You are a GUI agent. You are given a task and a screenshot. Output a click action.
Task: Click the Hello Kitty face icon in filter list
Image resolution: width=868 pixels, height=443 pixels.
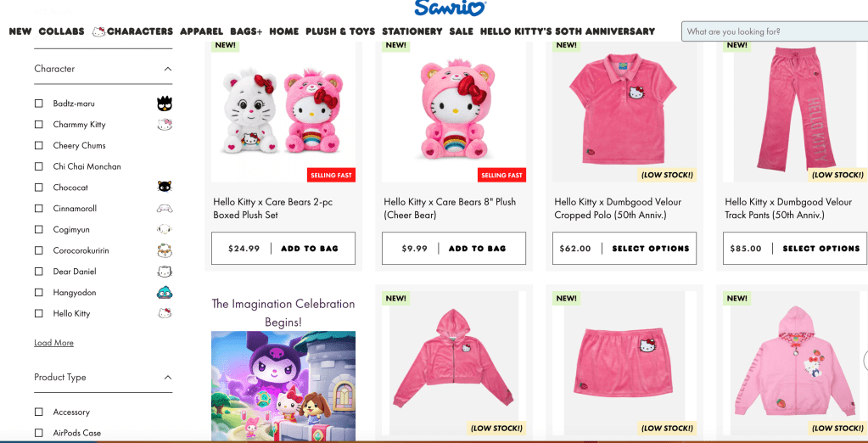165,313
